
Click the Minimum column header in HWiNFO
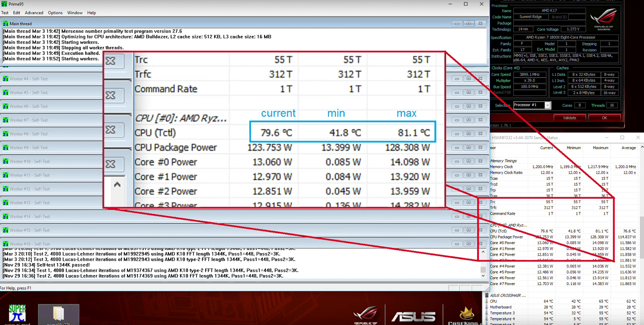pos(574,148)
